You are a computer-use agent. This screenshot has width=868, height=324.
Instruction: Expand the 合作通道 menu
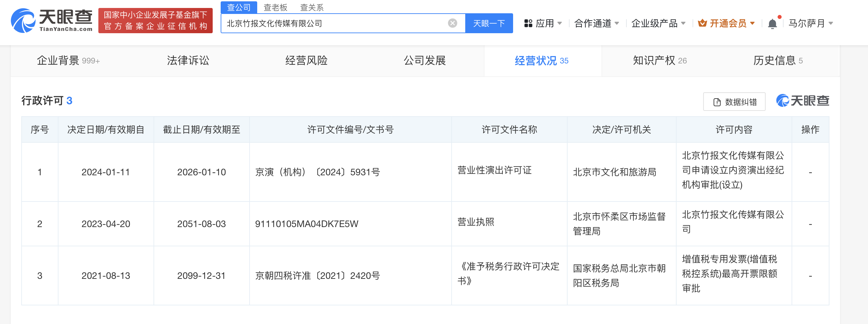(597, 23)
